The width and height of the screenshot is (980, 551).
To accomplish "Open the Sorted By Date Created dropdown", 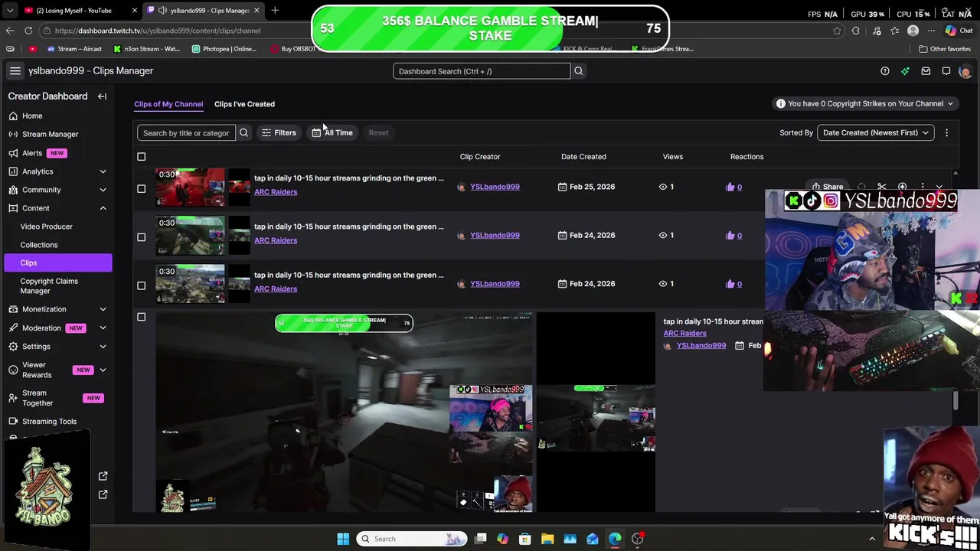I will (x=875, y=132).
